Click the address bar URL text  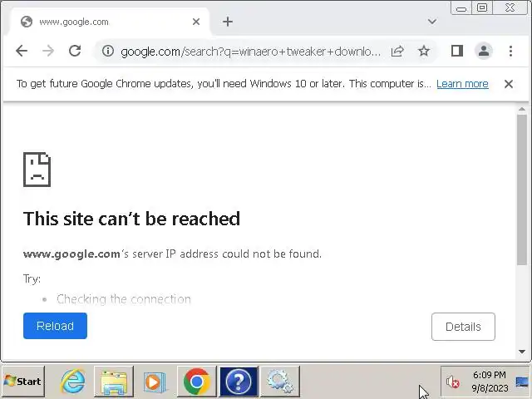coord(250,52)
